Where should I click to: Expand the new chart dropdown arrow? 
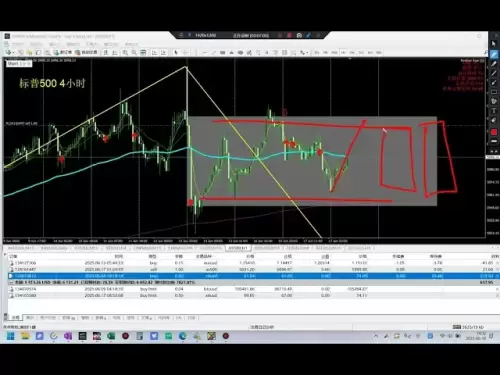[13, 53]
